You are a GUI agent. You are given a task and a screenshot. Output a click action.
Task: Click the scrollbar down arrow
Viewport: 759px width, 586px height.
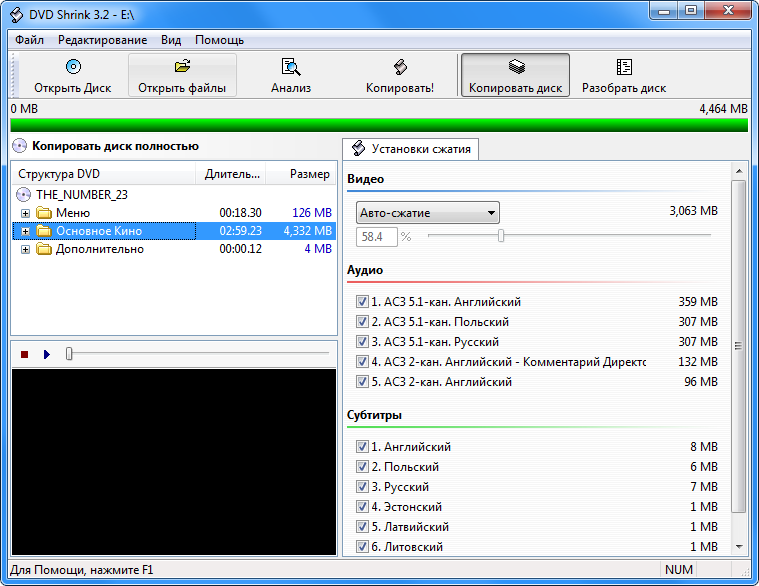point(739,547)
